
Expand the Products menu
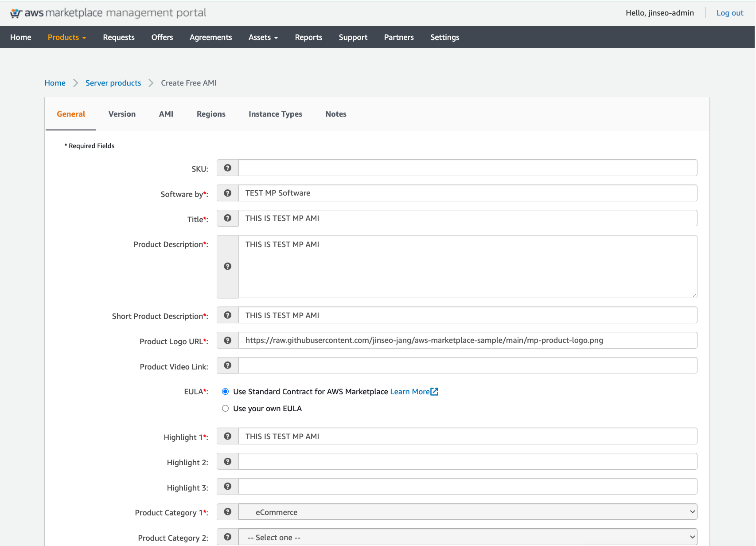pos(67,37)
